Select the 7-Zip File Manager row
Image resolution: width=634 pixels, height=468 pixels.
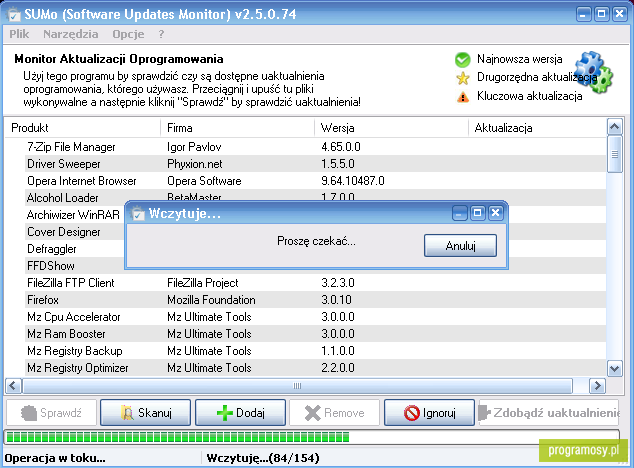pyautogui.click(x=305, y=147)
